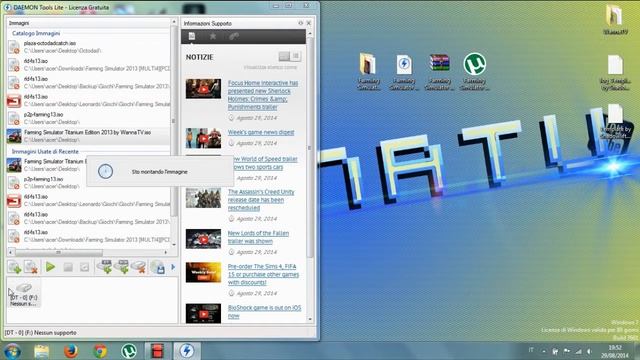Click the right arrow of the images horizontal scrollbar
Image resolution: width=640 pixels, height=360 pixels.
click(x=166, y=253)
